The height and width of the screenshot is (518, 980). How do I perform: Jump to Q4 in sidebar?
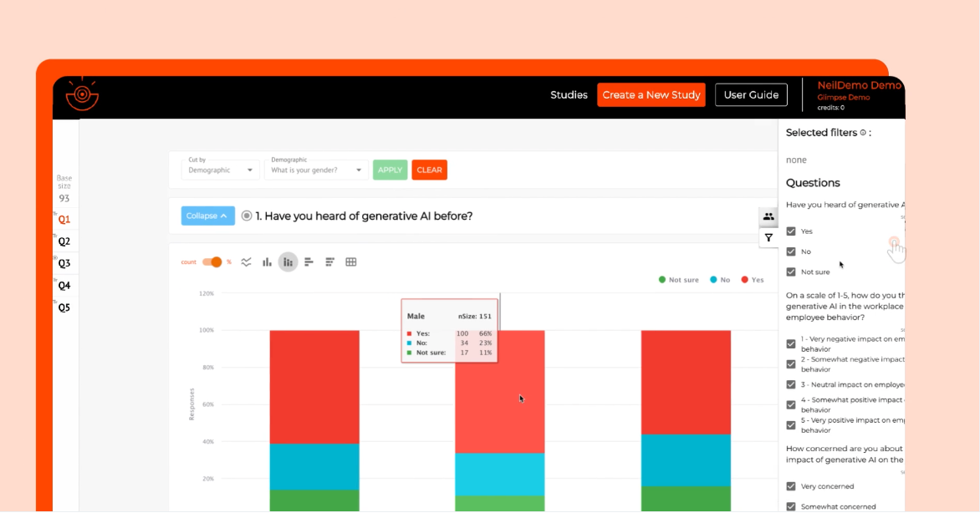[x=64, y=287]
